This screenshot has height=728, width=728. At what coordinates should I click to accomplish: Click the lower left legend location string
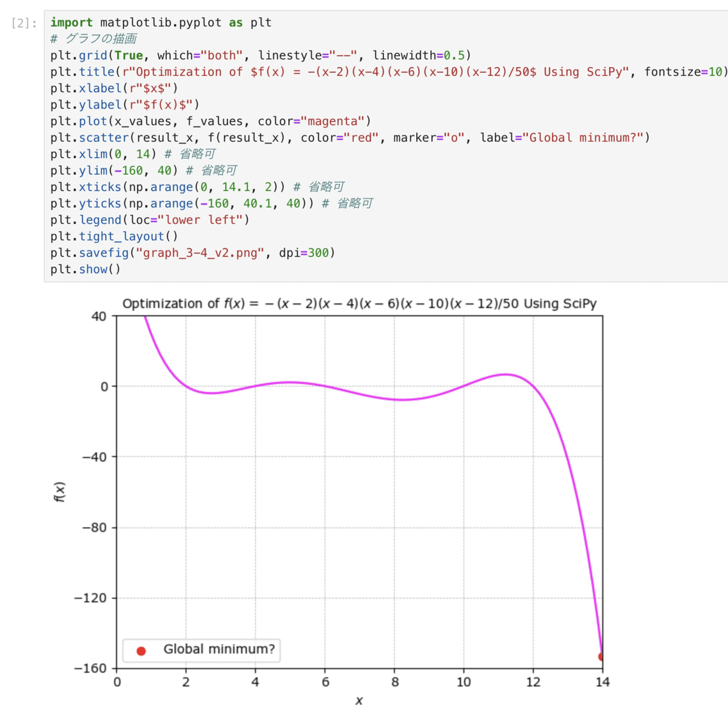click(200, 220)
